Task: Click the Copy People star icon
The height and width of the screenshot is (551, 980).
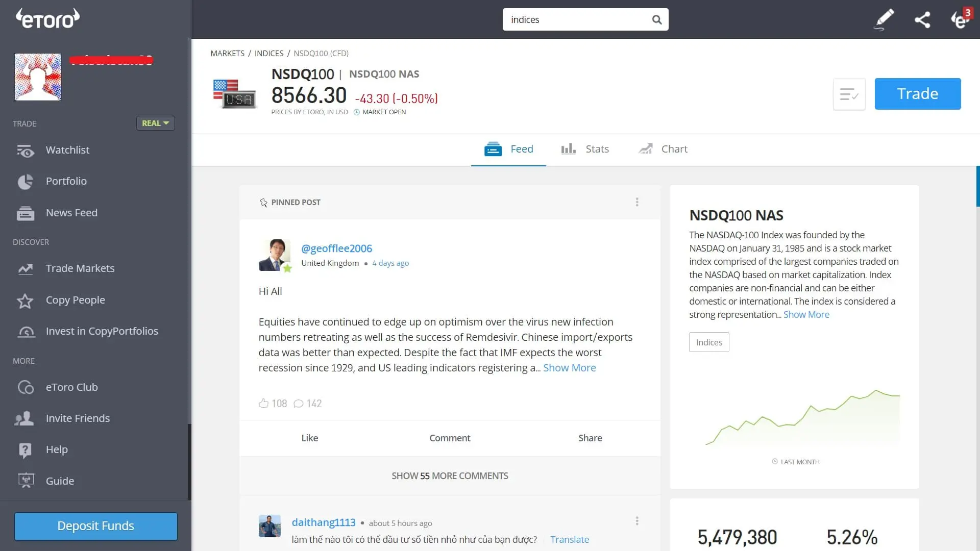Action: point(25,300)
